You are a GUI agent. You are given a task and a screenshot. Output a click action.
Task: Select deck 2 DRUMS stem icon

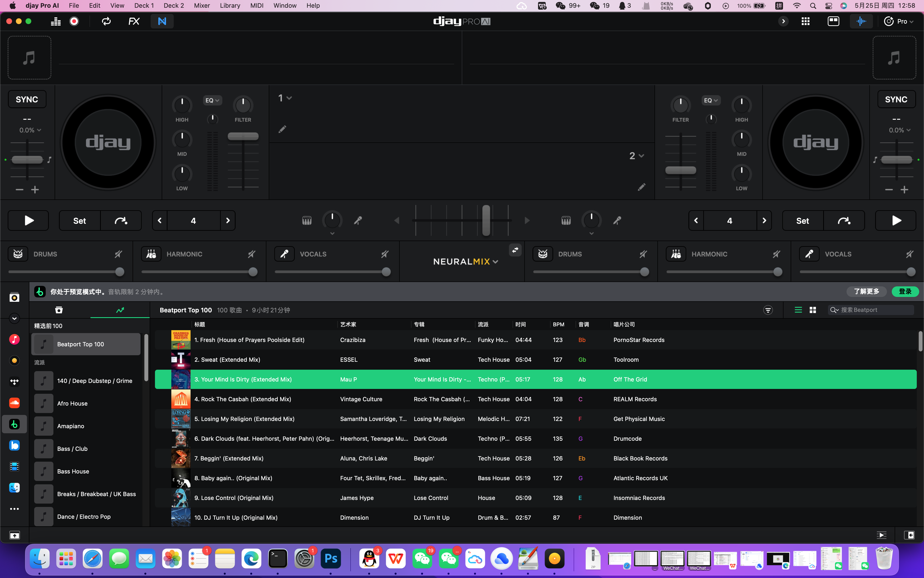pyautogui.click(x=543, y=254)
